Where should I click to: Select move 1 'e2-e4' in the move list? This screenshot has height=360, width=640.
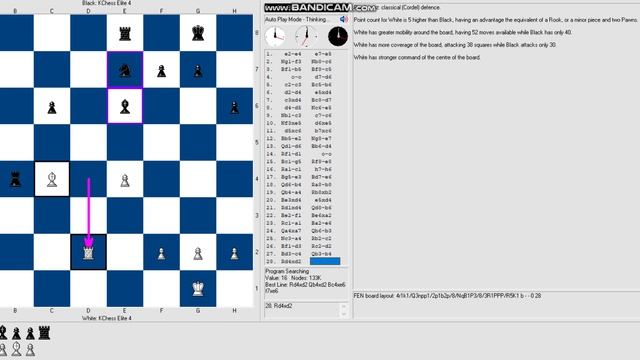292,54
